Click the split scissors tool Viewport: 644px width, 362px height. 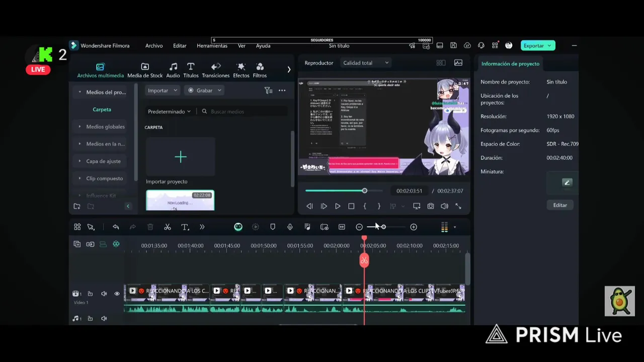(x=168, y=227)
